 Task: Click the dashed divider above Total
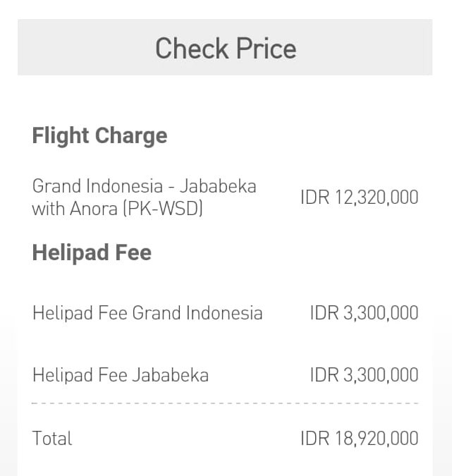[225, 403]
